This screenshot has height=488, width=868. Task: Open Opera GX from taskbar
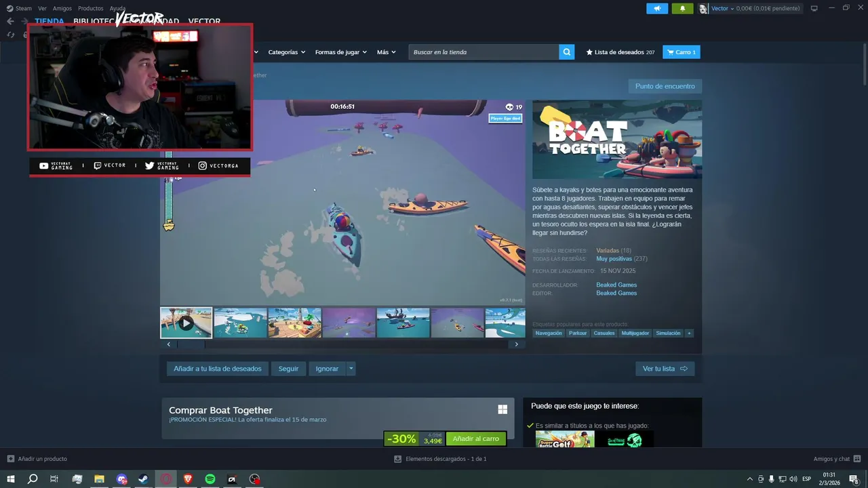tap(166, 479)
